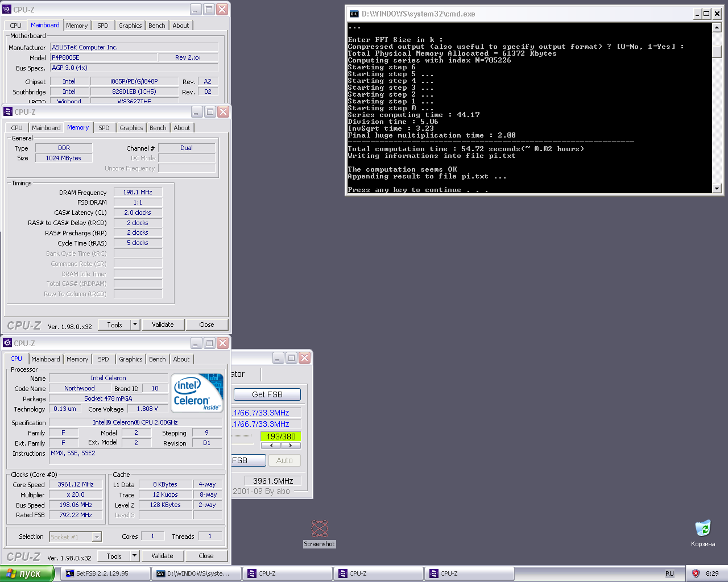Screen dimensions: 728x582
Task: Click memory Size value 1024 MBytes
Action: point(64,158)
